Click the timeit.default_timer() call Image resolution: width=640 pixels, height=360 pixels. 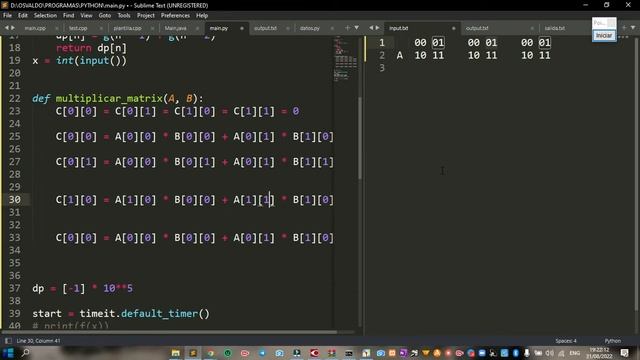coord(144,313)
